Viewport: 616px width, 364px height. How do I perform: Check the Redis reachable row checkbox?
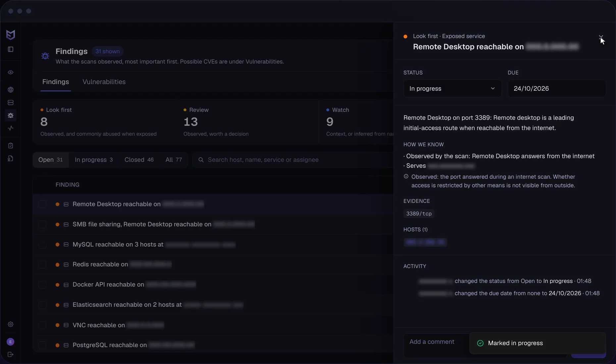click(42, 265)
